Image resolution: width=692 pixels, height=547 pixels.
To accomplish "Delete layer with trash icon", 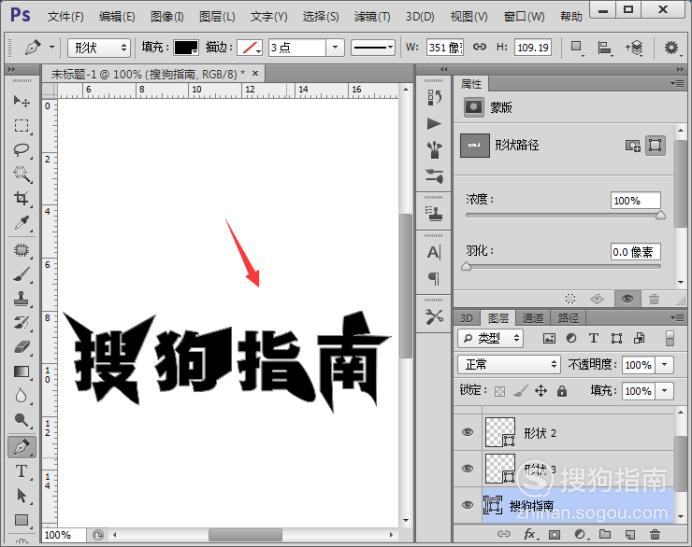I will click(x=655, y=535).
